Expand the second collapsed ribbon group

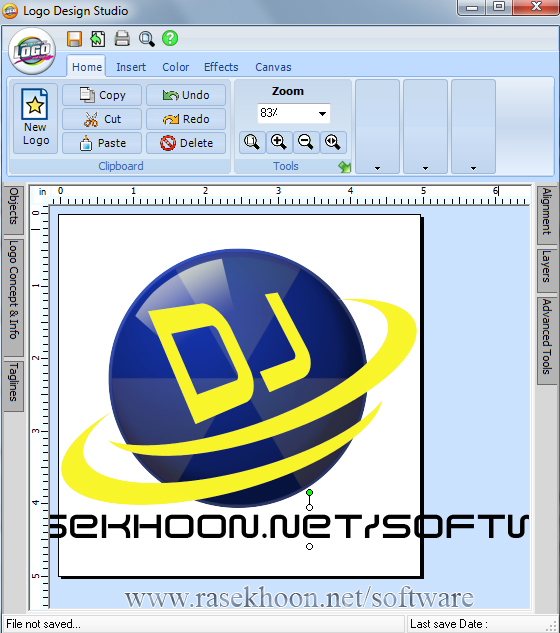pos(425,126)
